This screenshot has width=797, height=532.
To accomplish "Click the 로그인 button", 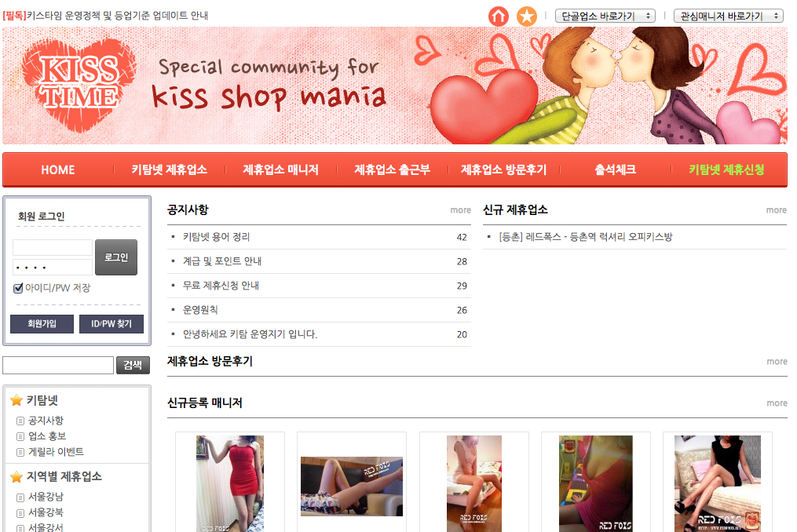I will 116,257.
